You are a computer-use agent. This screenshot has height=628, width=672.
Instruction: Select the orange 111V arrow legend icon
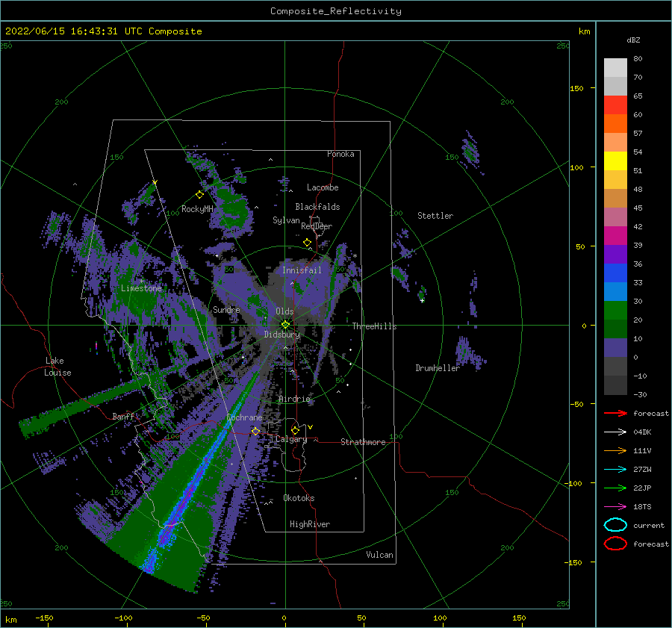615,450
